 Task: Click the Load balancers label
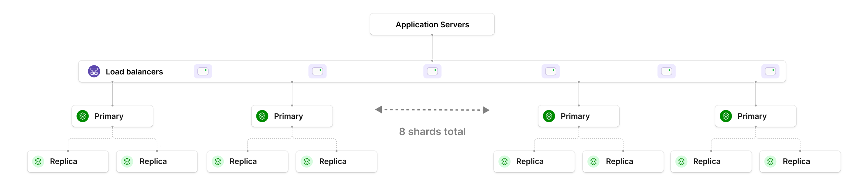pyautogui.click(x=134, y=72)
